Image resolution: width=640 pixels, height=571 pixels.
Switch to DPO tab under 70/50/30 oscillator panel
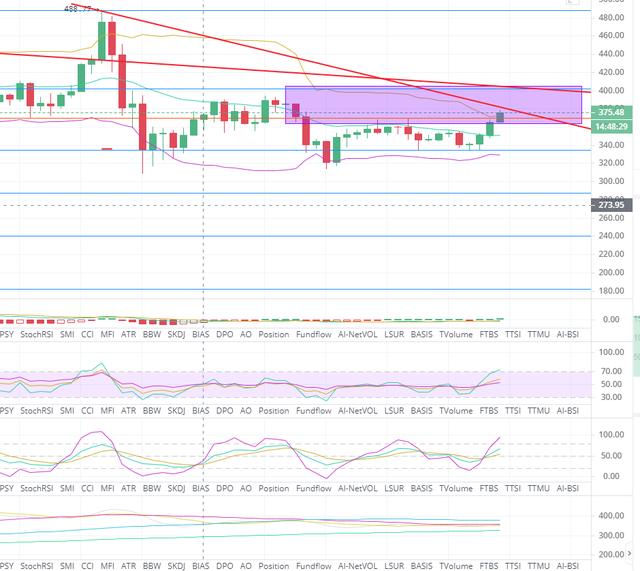click(x=224, y=411)
